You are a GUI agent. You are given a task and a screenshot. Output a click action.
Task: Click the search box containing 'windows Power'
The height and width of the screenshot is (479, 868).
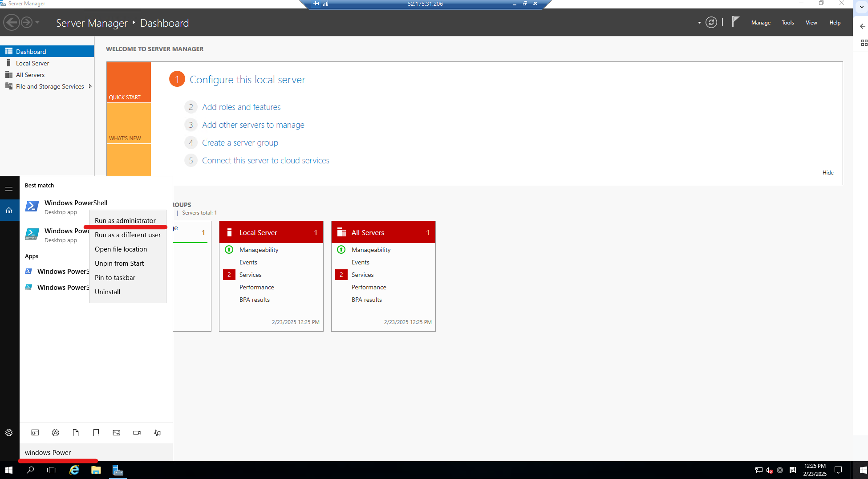click(x=96, y=453)
